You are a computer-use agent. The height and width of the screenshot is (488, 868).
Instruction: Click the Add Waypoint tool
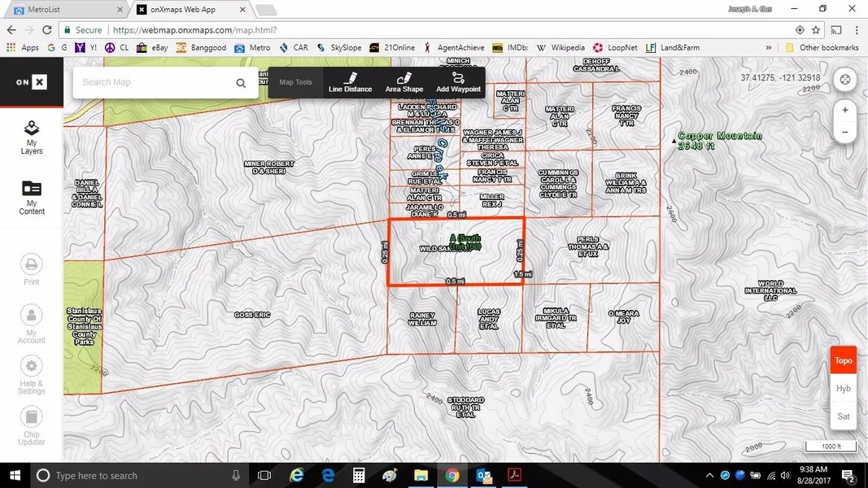(x=458, y=82)
